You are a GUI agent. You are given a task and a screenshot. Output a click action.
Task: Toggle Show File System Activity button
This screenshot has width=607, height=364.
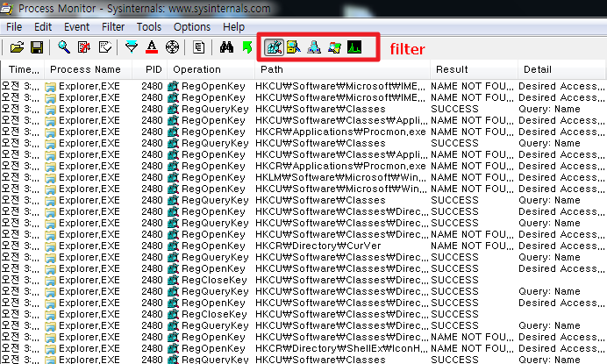pos(294,47)
